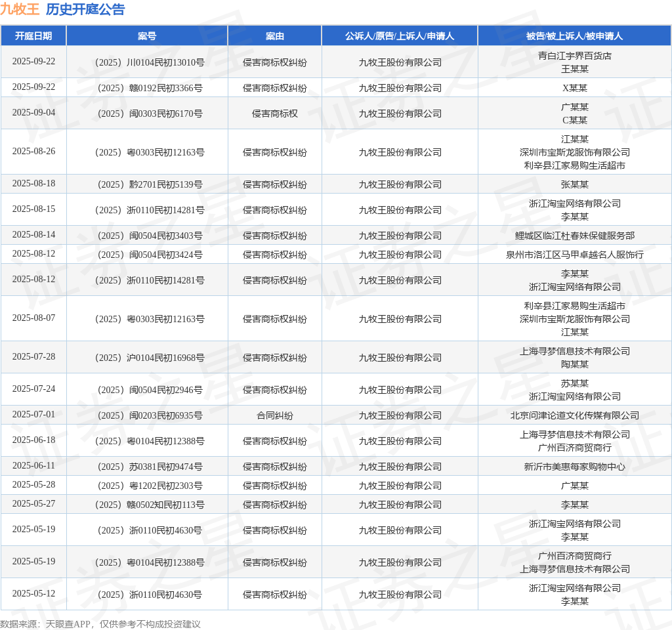Click case number (2025)闽0504民初2946号
This screenshot has height=630, width=672.
pyautogui.click(x=150, y=390)
